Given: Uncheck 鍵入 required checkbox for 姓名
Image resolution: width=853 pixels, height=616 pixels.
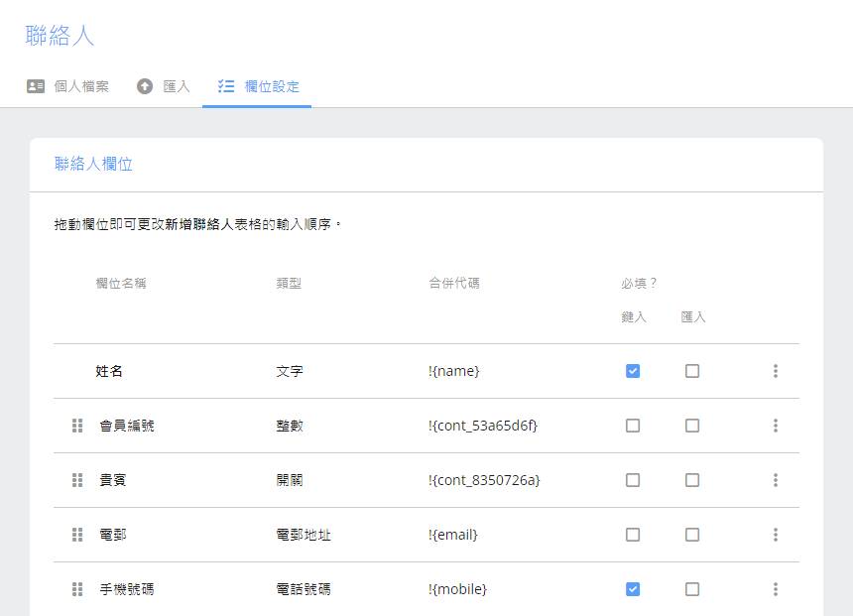Looking at the screenshot, I should (633, 371).
